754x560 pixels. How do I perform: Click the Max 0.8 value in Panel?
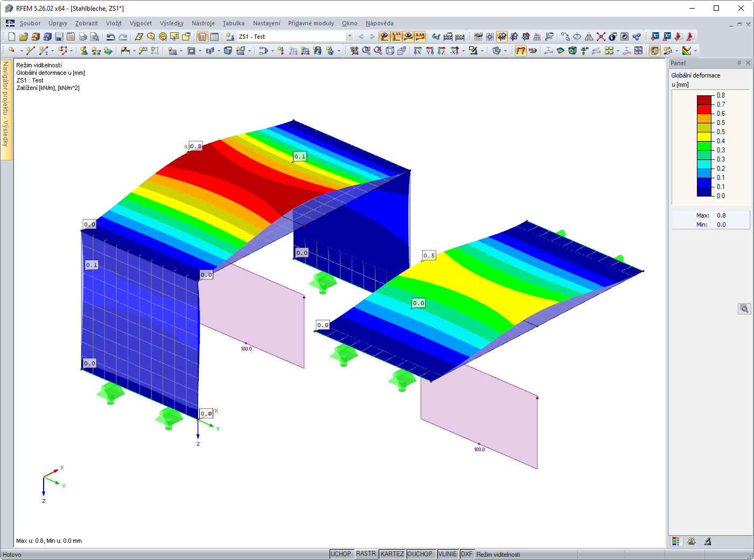click(721, 215)
